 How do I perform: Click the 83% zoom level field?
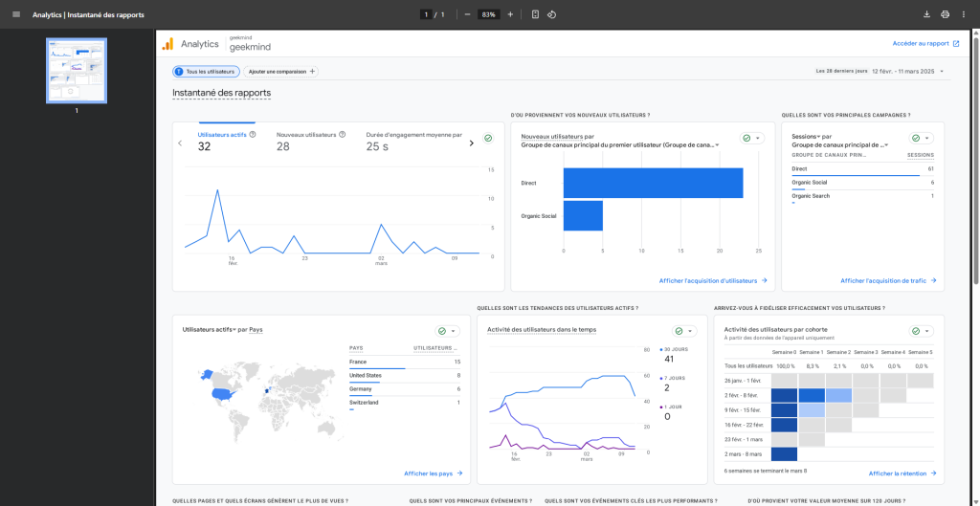point(489,14)
